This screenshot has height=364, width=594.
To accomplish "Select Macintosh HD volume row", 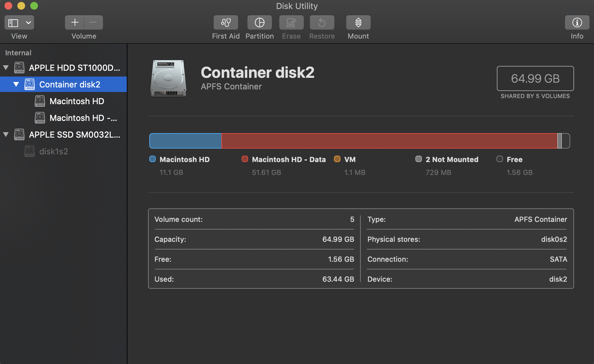I will (63, 101).
